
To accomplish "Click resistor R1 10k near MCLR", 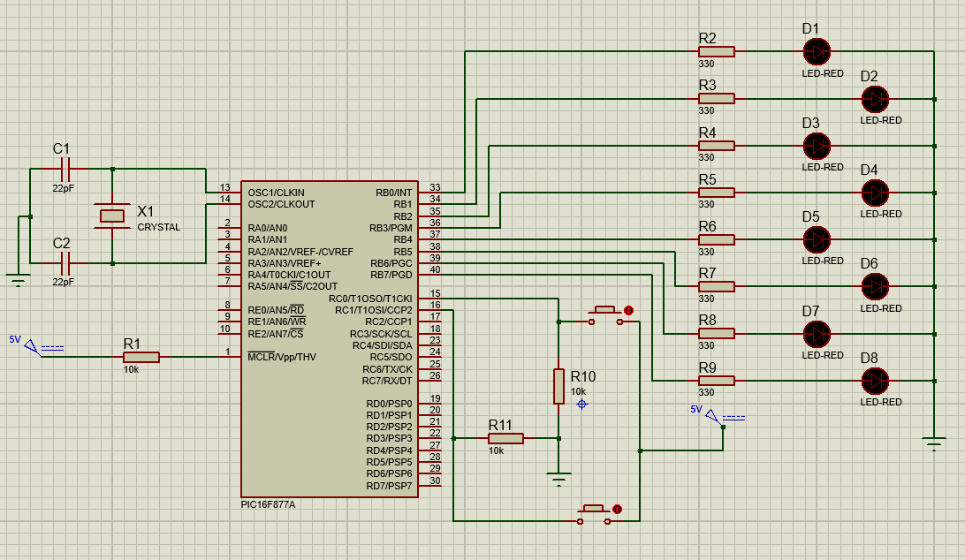I will click(140, 357).
